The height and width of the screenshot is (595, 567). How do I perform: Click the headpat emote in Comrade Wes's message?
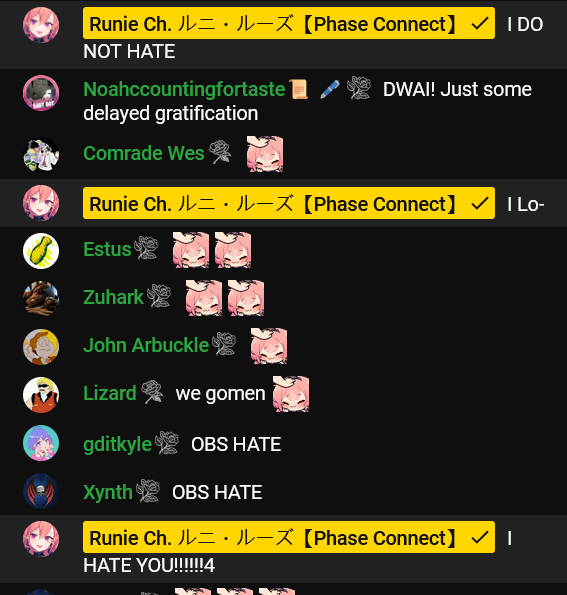tap(265, 154)
